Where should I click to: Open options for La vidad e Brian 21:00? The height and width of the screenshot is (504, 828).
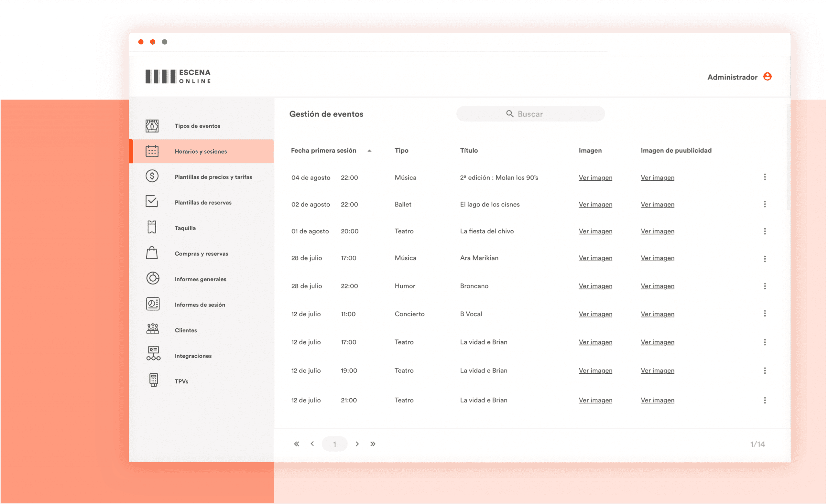[766, 401]
